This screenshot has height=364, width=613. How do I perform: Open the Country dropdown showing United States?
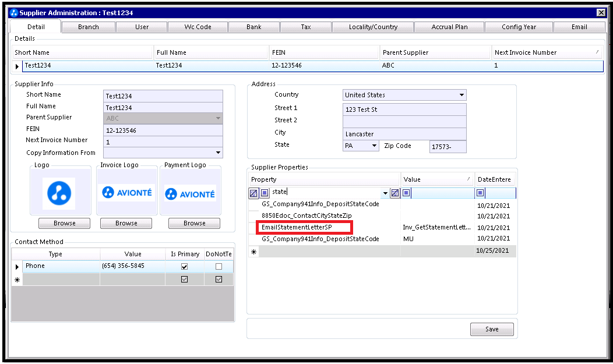pos(461,95)
